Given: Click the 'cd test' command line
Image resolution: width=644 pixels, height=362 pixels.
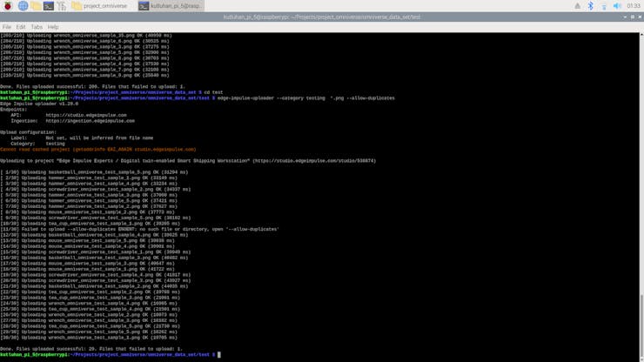Looking at the screenshot, I should pos(213,92).
